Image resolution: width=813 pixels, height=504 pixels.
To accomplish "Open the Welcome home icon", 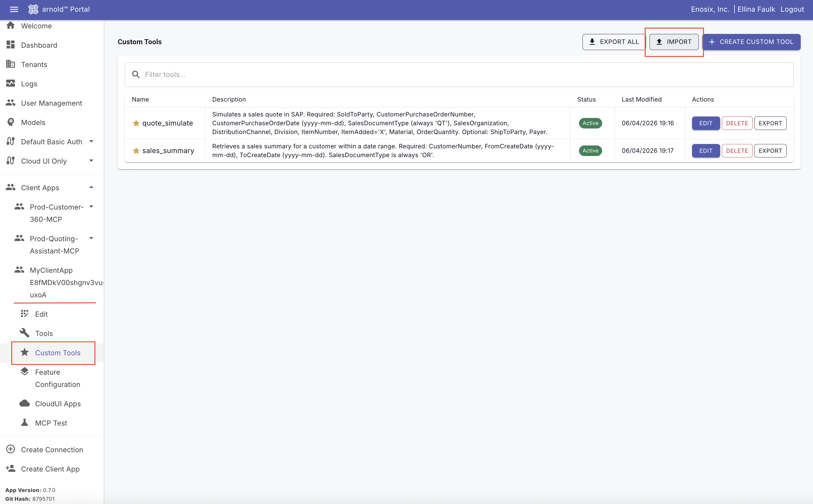I will click(x=11, y=25).
